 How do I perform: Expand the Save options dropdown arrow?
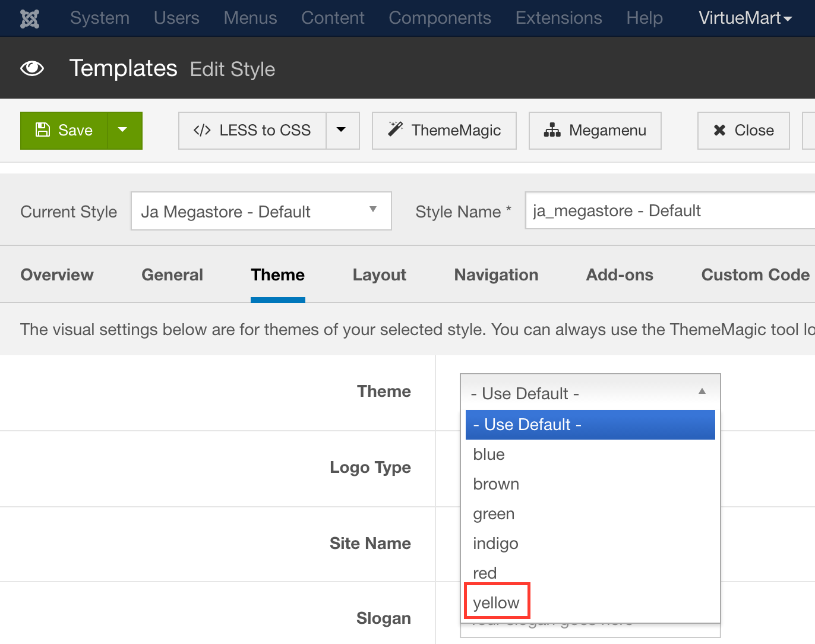(x=123, y=130)
